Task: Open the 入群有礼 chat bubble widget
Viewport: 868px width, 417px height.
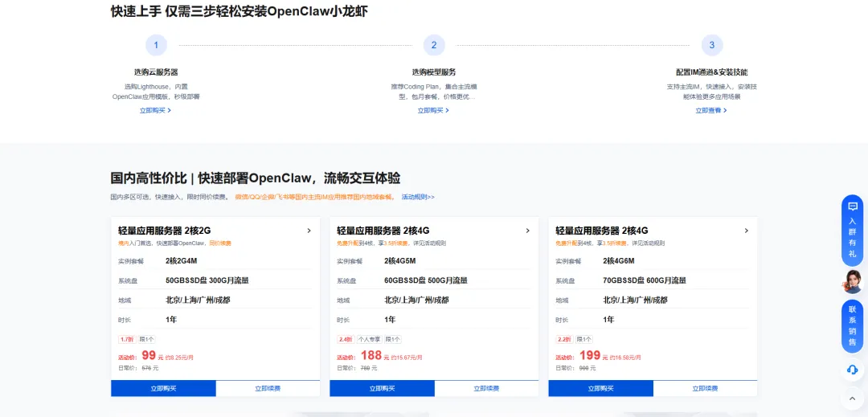Action: pyautogui.click(x=853, y=231)
